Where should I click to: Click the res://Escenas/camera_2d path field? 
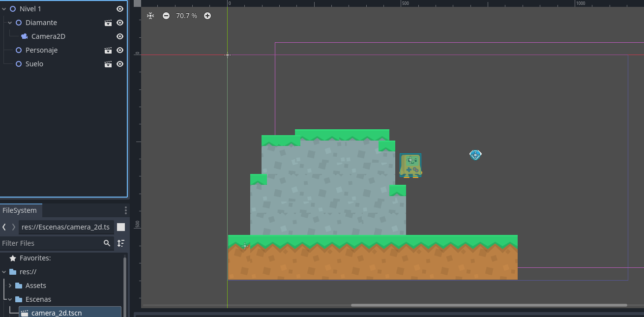click(x=66, y=227)
